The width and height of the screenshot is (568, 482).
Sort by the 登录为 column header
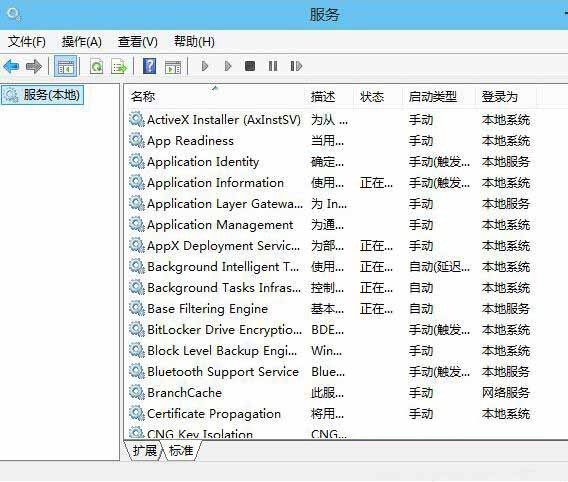[500, 97]
